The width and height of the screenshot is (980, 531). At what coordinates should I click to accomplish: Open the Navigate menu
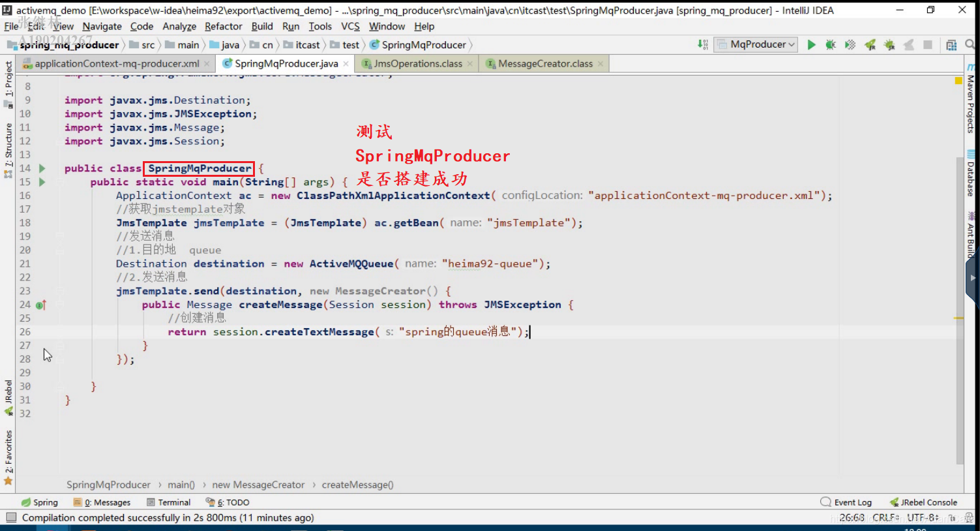[102, 26]
